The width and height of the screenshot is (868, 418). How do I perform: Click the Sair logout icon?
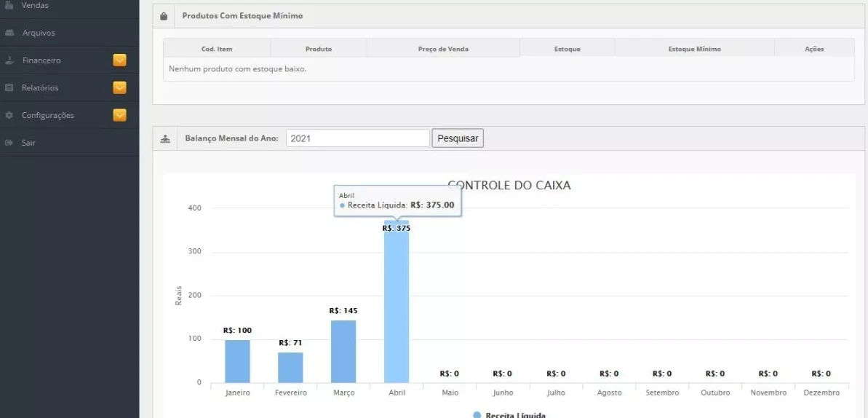coord(9,143)
